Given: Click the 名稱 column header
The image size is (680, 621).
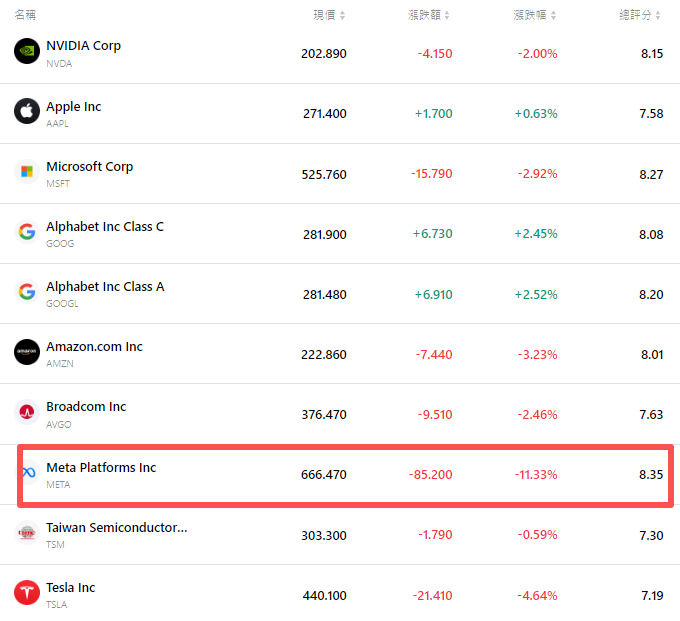Looking at the screenshot, I should pyautogui.click(x=26, y=15).
